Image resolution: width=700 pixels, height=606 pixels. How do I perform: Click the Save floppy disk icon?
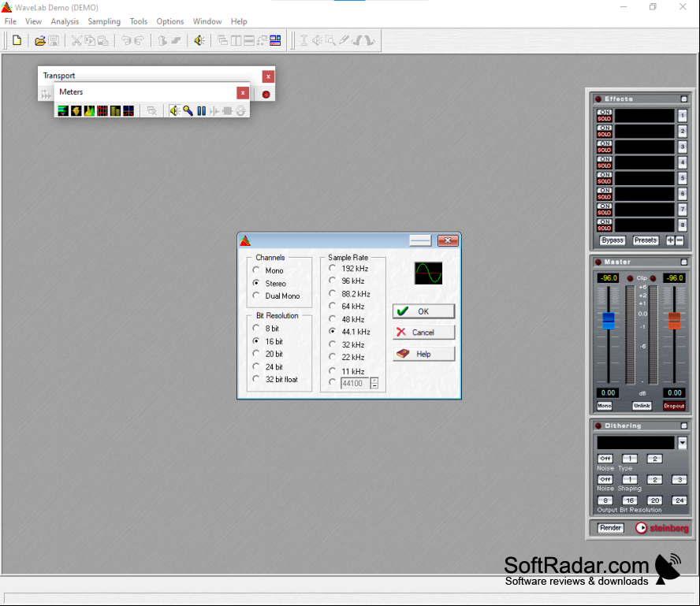(x=54, y=41)
